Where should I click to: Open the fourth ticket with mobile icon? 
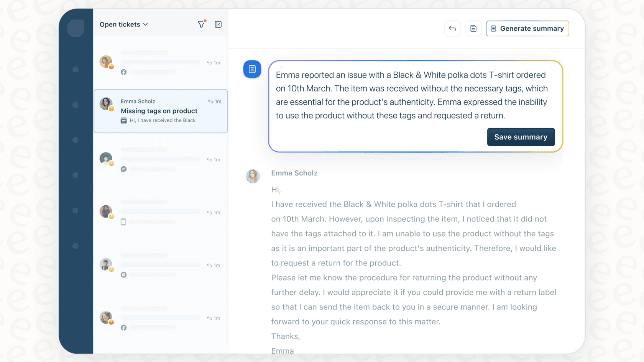click(161, 213)
